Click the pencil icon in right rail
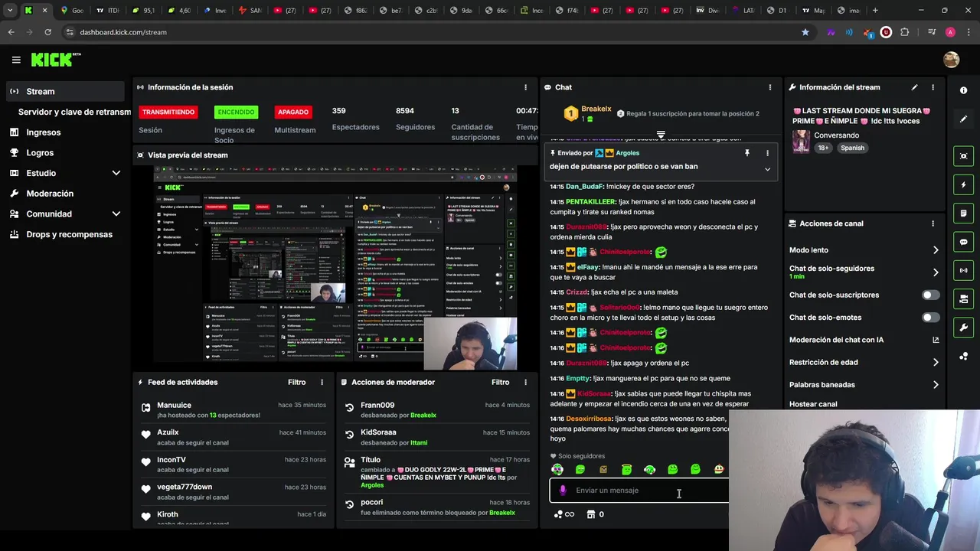Image resolution: width=980 pixels, height=551 pixels. 963,119
